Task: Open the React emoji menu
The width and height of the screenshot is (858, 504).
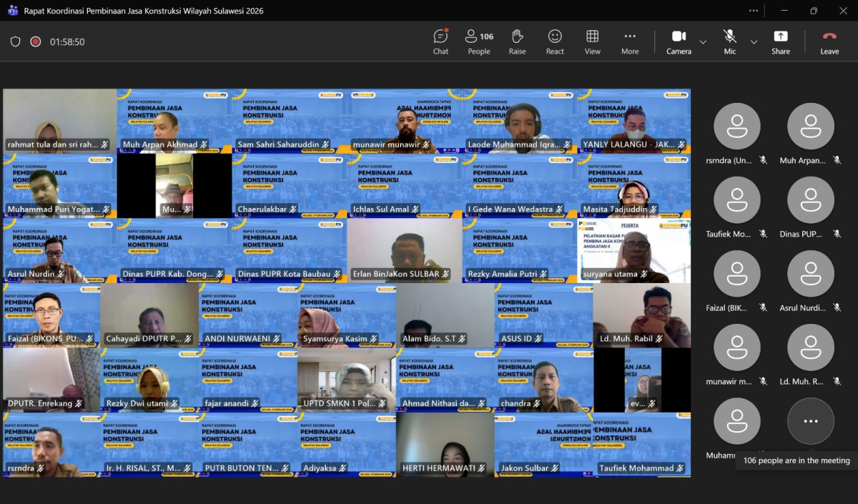Action: tap(555, 41)
